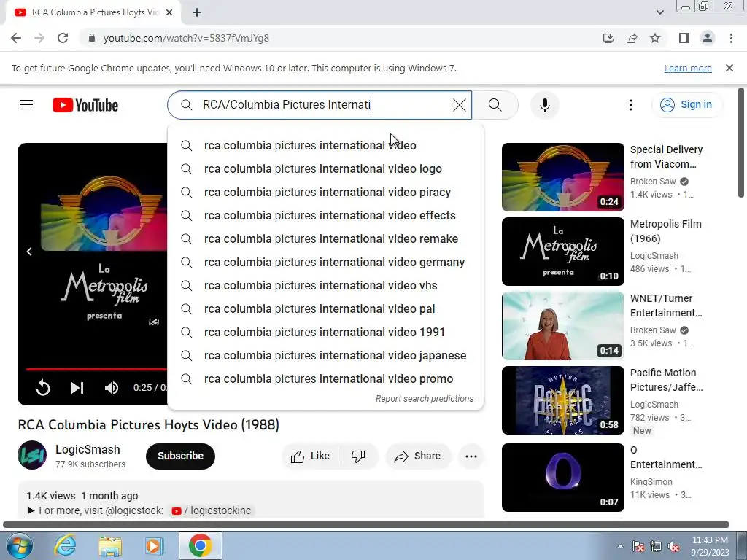Viewport: 747px width, 560px height.
Task: Choose suggestion ending in 'video piracy'
Action: tap(325, 192)
